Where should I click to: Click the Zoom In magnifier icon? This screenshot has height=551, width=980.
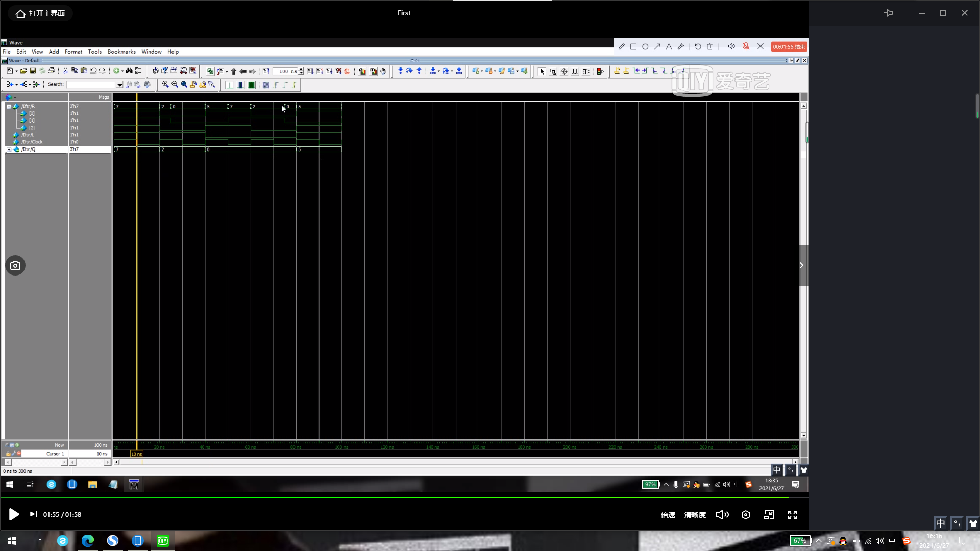[165, 85]
